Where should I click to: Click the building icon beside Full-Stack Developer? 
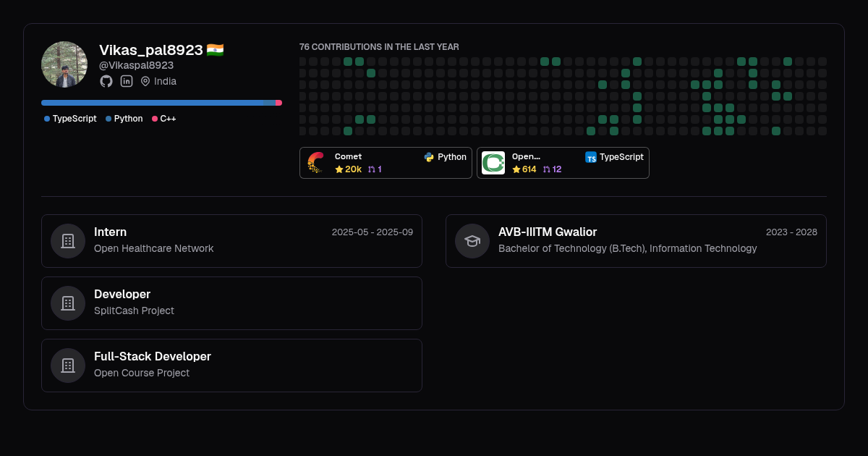coord(68,366)
